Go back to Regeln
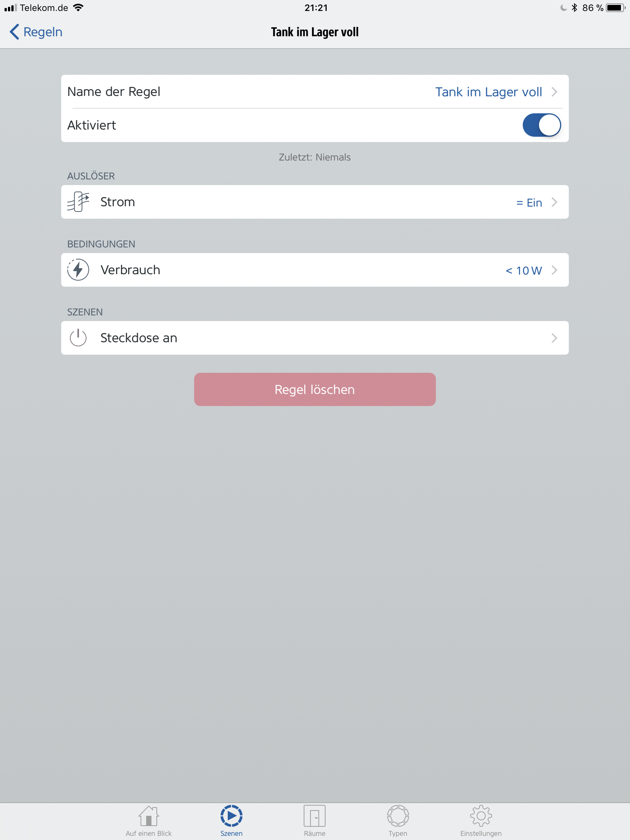This screenshot has width=630, height=840. click(x=36, y=32)
